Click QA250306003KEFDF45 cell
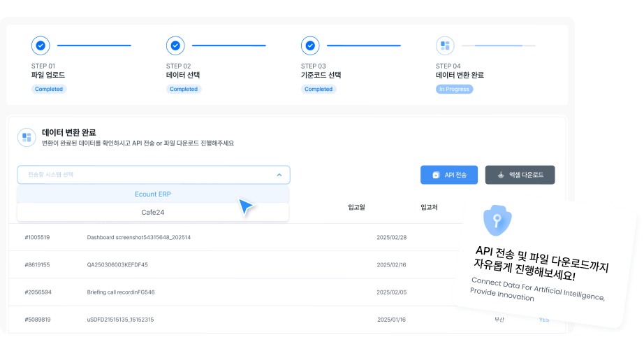The image size is (644, 342). 117,265
